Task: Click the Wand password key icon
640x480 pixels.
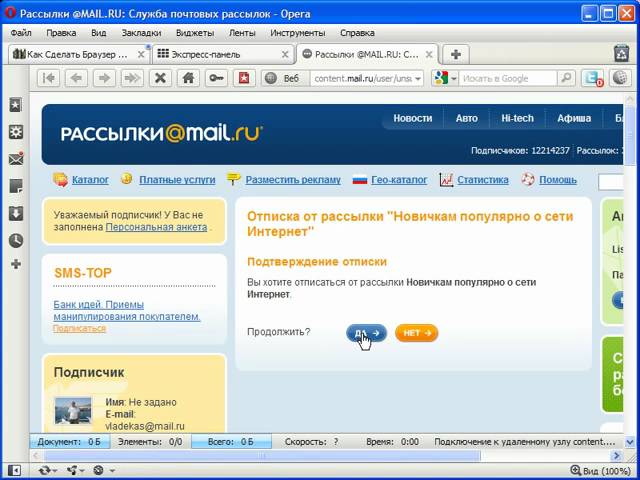Action: coord(214,78)
